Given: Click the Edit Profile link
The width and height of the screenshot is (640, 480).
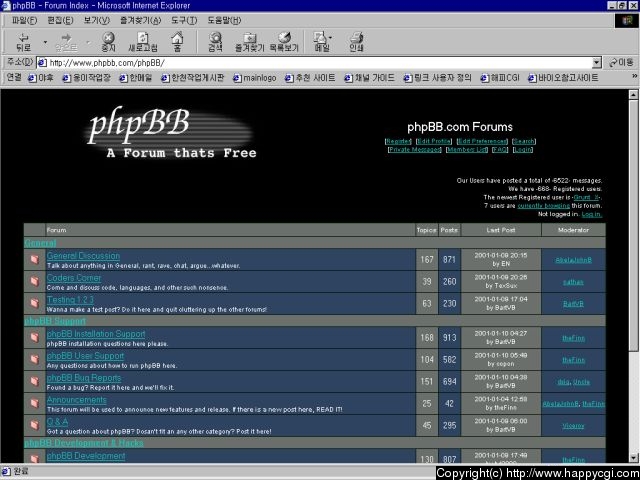Looking at the screenshot, I should pyautogui.click(x=433, y=141).
